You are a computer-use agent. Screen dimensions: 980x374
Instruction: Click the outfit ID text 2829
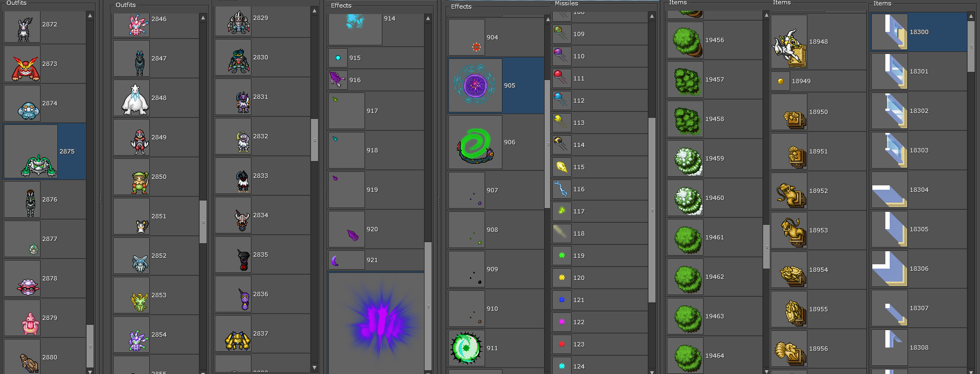261,18
